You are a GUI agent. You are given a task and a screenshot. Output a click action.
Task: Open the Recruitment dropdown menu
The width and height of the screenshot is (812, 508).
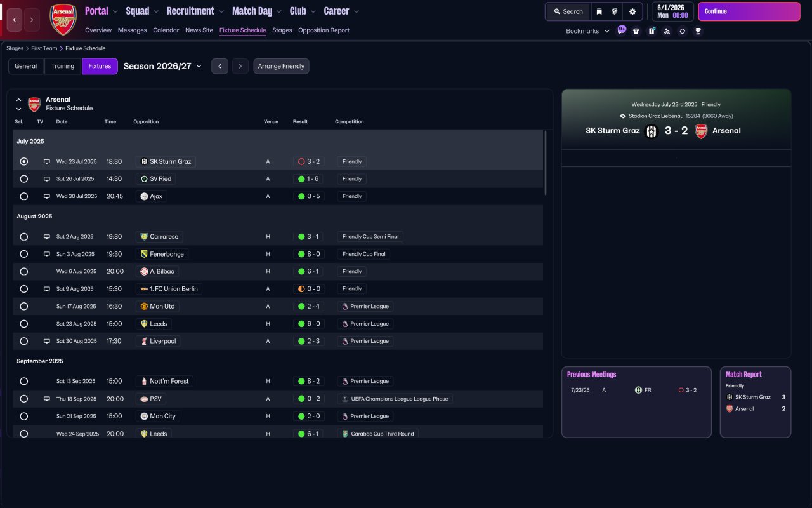tap(195, 11)
